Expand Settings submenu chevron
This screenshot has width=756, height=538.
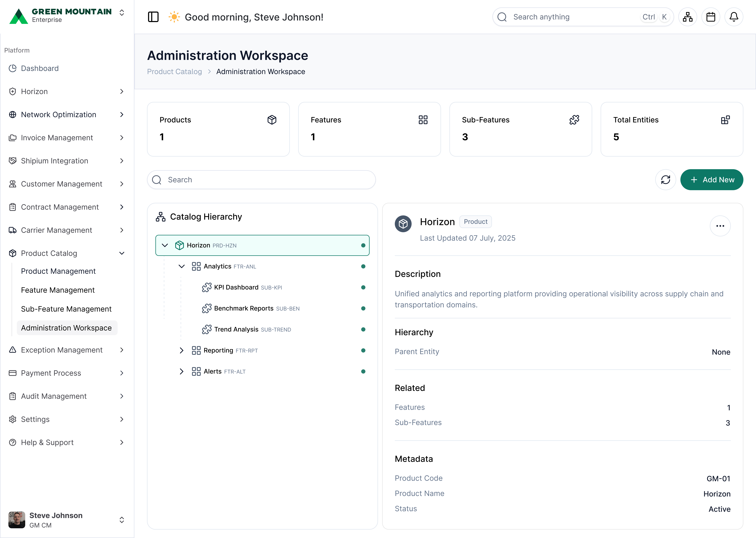pos(122,419)
